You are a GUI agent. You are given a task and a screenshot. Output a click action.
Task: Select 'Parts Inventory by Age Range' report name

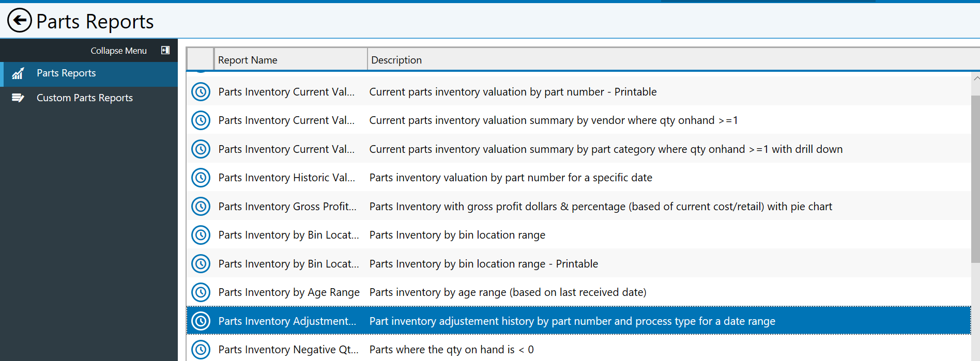tap(289, 292)
